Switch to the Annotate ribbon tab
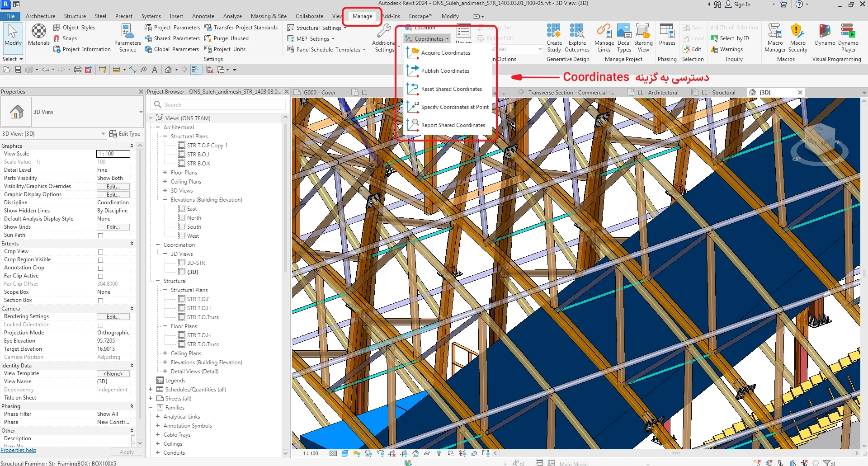868x466 pixels. point(203,16)
